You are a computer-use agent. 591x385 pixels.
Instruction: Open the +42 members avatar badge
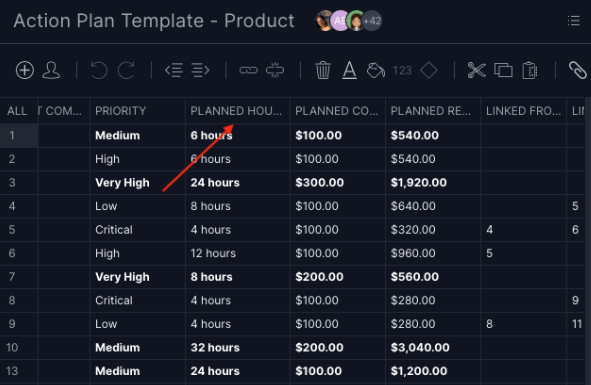(372, 21)
